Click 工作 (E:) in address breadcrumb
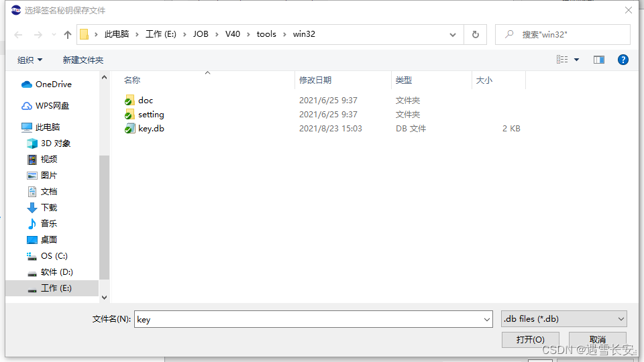 (161, 34)
